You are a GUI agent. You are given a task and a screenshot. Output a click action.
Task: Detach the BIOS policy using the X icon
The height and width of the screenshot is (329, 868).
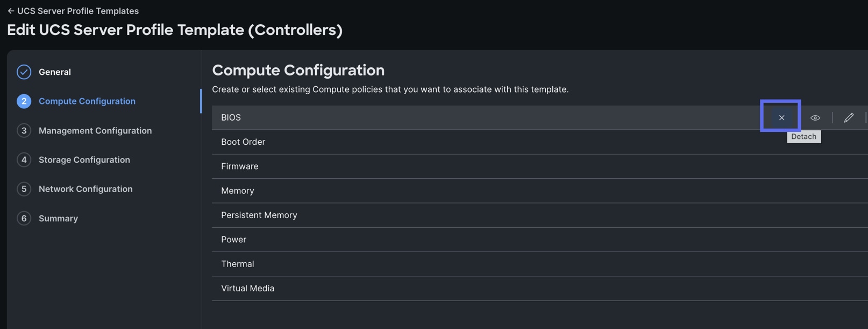click(781, 117)
